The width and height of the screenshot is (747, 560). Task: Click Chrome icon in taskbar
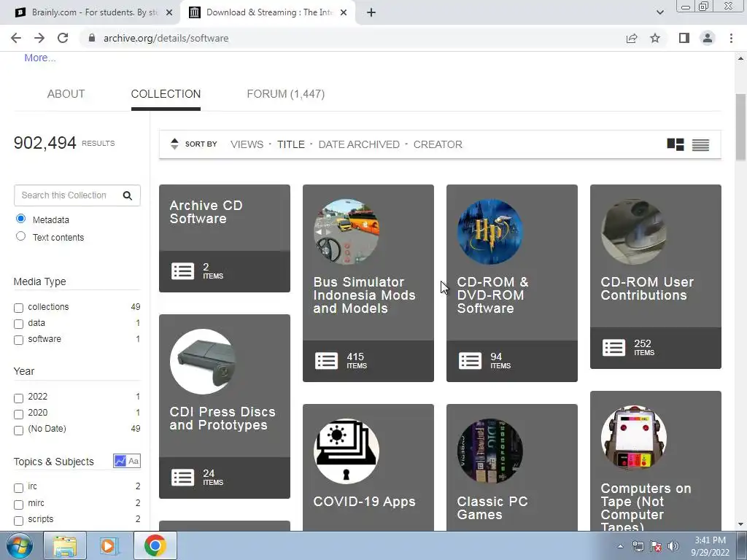click(155, 545)
